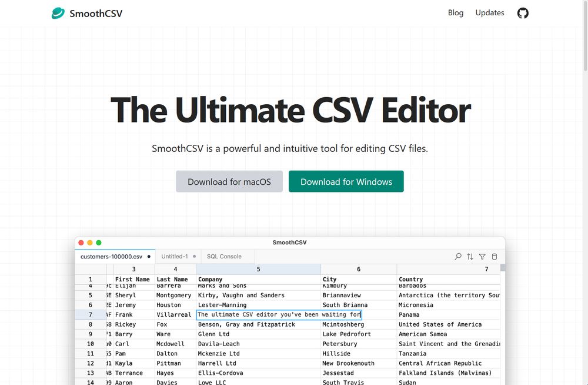Click cell 'South Brianna'
The height and width of the screenshot is (385, 588).
(359, 305)
